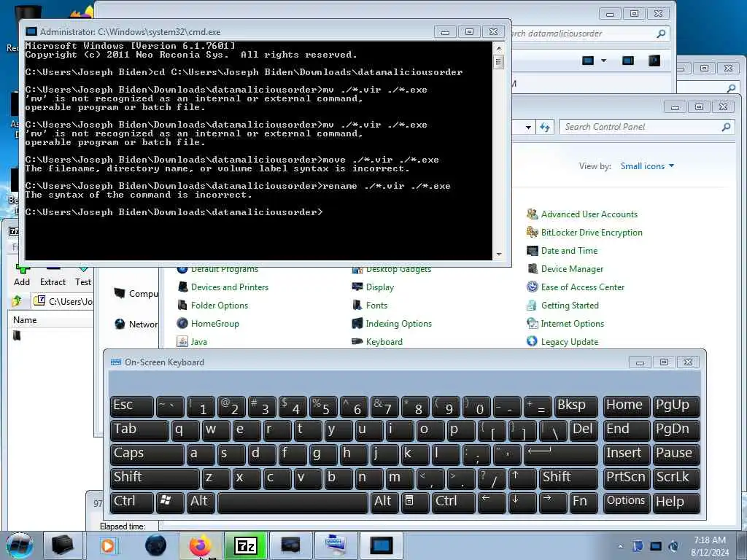Click the Esc key on On-Screen Keyboard

click(131, 406)
